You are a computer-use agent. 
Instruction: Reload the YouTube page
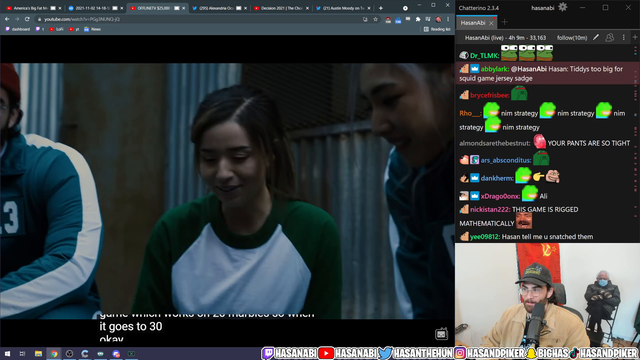click(27, 19)
